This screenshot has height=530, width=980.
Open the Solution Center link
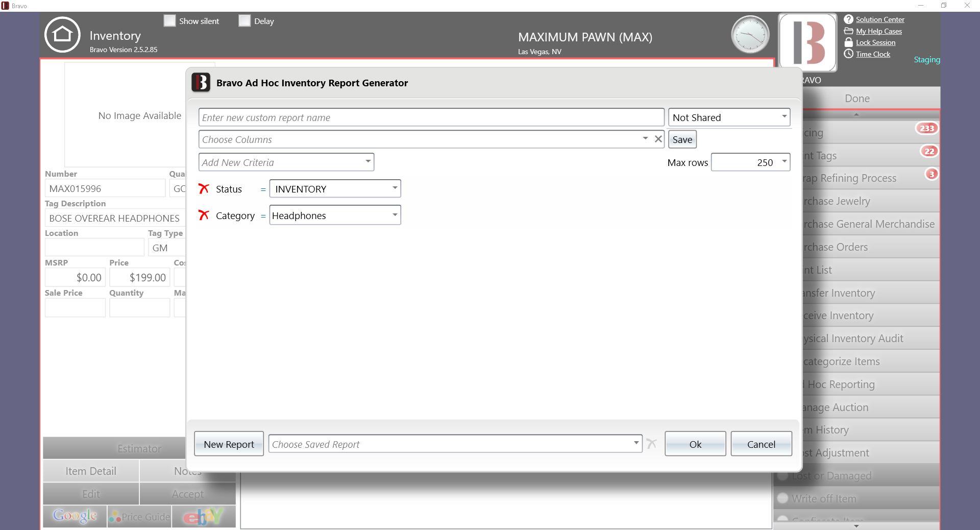click(880, 19)
